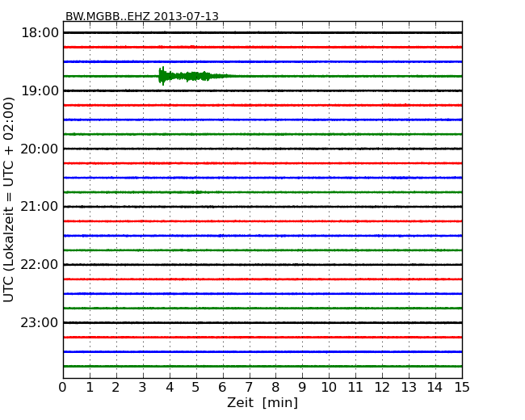Click the 22:00 time label
Image resolution: width=525 pixels, height=420 pixels.
[40, 265]
